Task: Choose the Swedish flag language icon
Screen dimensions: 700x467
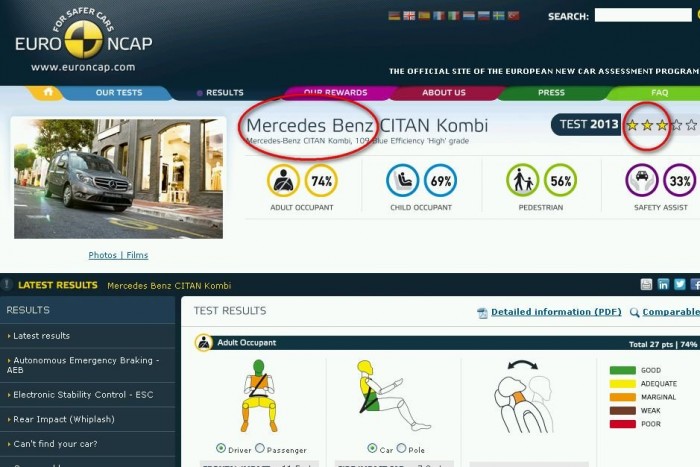Action: 498,16
